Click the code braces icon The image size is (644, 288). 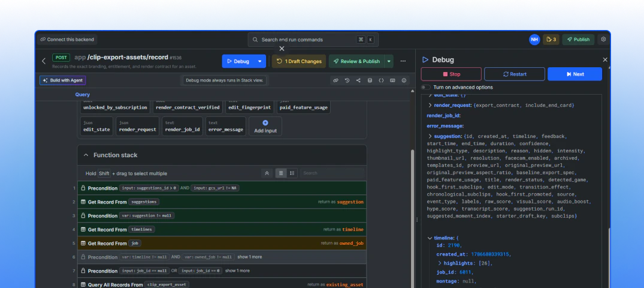tap(381, 80)
